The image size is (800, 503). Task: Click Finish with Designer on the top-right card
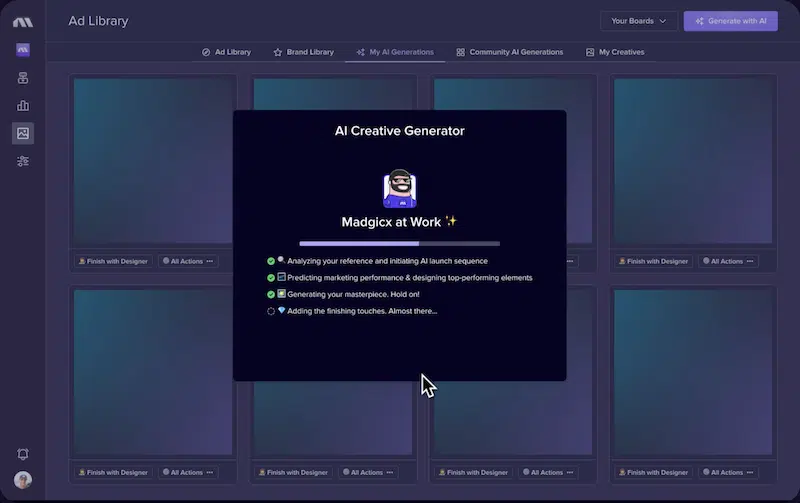click(654, 261)
